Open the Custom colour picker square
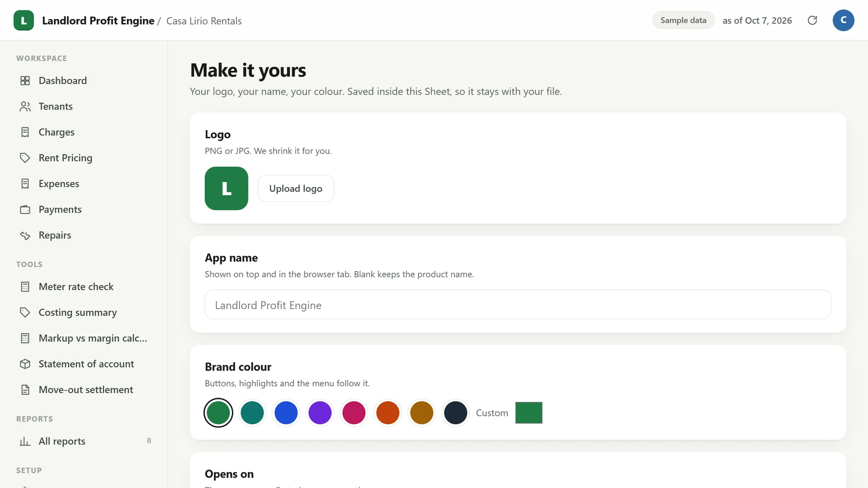 [529, 413]
